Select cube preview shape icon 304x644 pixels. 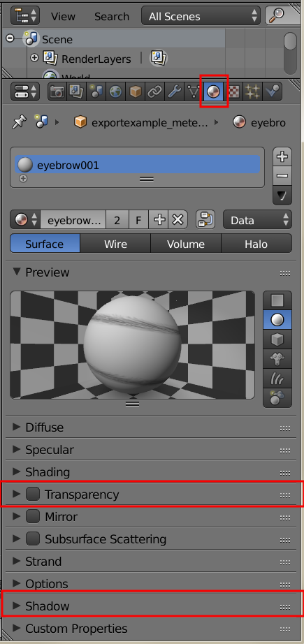coord(277,339)
